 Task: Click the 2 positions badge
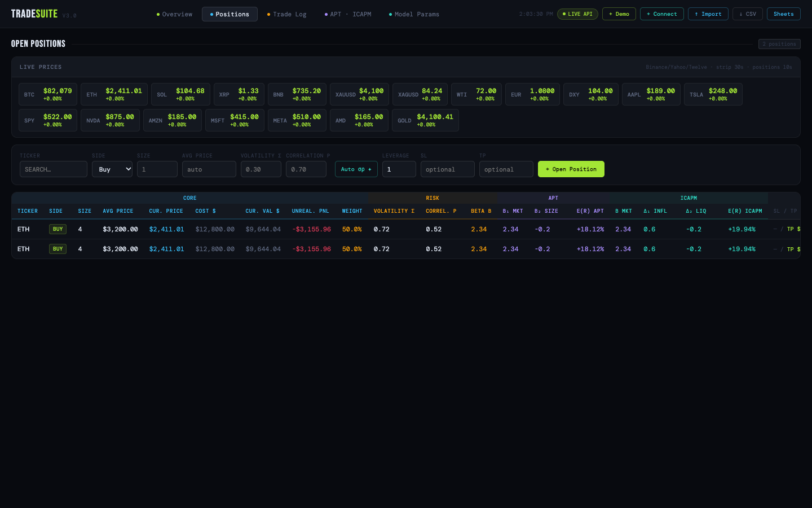coord(779,44)
